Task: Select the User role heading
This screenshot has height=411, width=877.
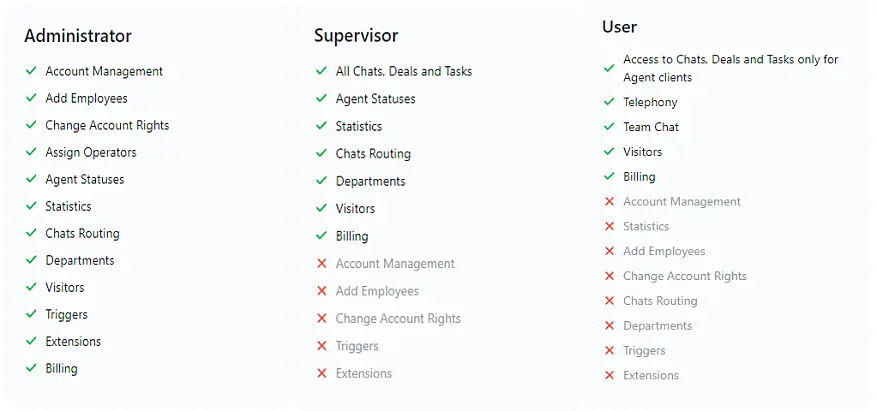Action: (619, 27)
